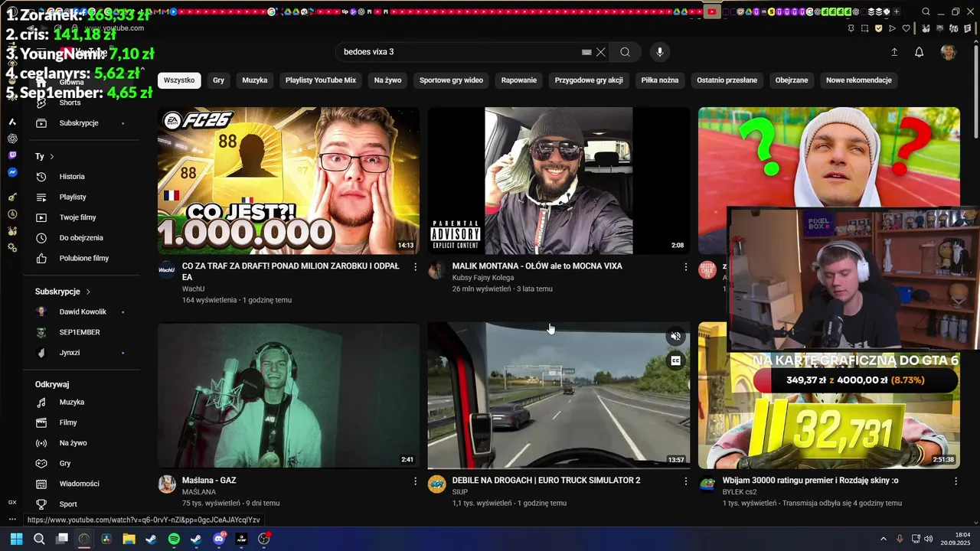Screen dimensions: 980x551
Task: Select the Nowe rekomendacje chip
Action: tap(859, 80)
